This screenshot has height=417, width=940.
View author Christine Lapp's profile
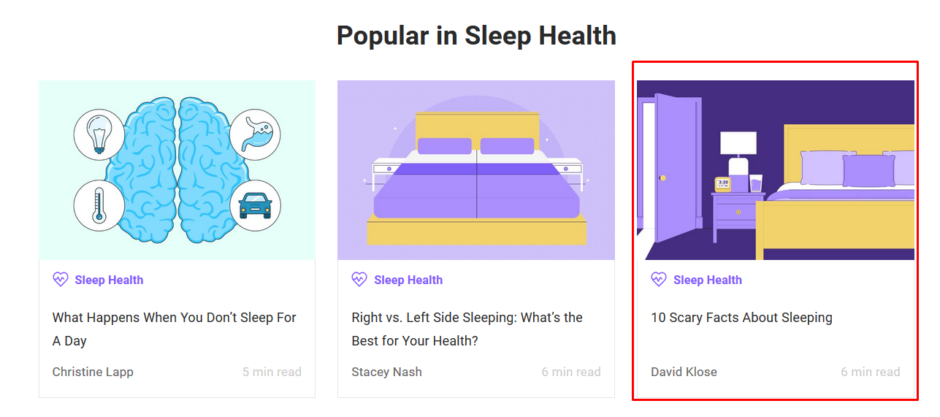click(x=93, y=372)
